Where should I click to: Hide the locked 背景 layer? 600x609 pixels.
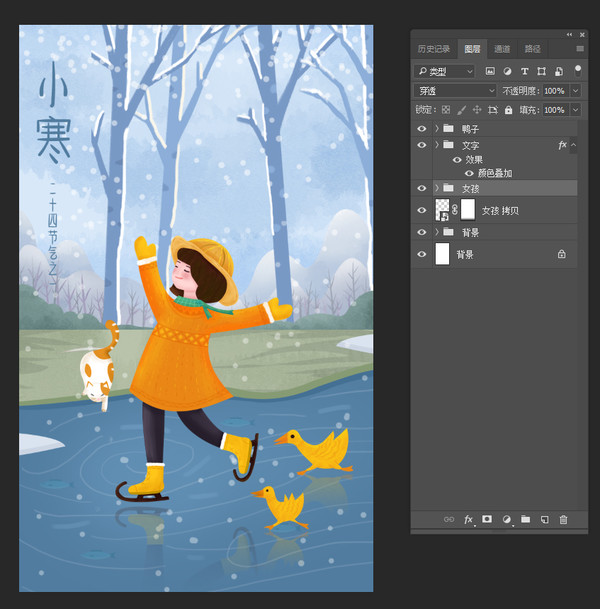click(x=422, y=254)
